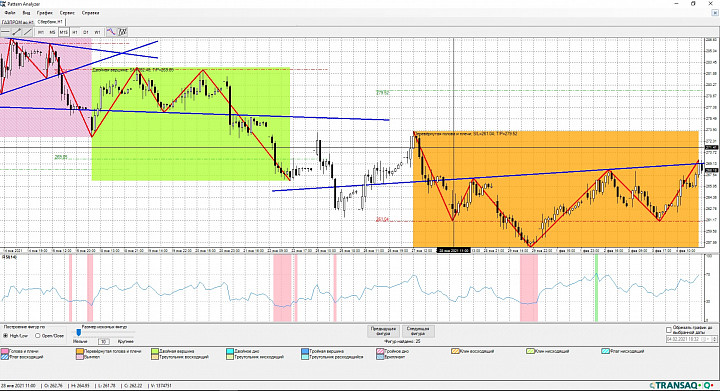Viewport: 720px width, 391px height.
Task: Click the inverted head and shoulders pattern label
Action: tap(466, 134)
